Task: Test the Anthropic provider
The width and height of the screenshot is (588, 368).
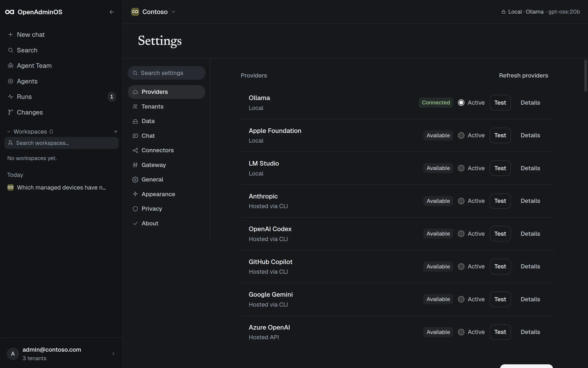Action: click(500, 201)
